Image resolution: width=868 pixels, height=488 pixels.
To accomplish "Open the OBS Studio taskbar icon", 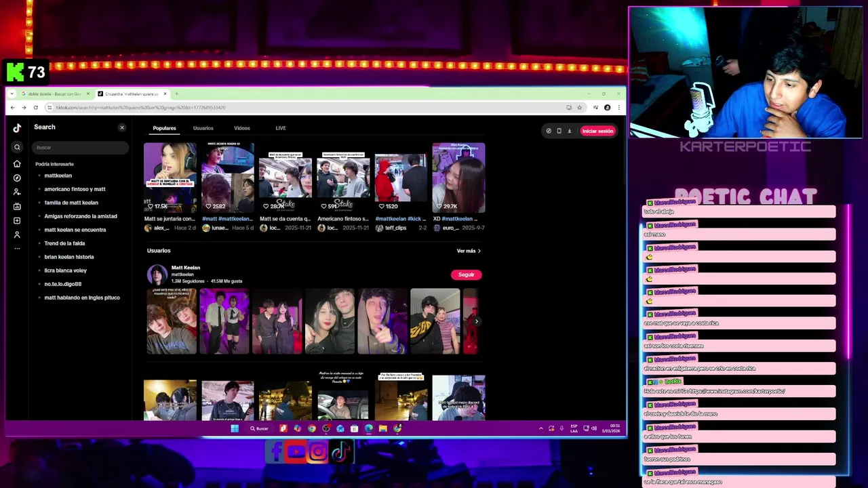I will pyautogui.click(x=326, y=428).
